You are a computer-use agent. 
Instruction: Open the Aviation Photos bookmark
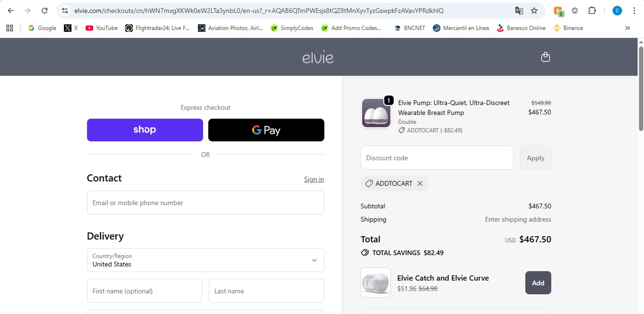click(x=231, y=28)
